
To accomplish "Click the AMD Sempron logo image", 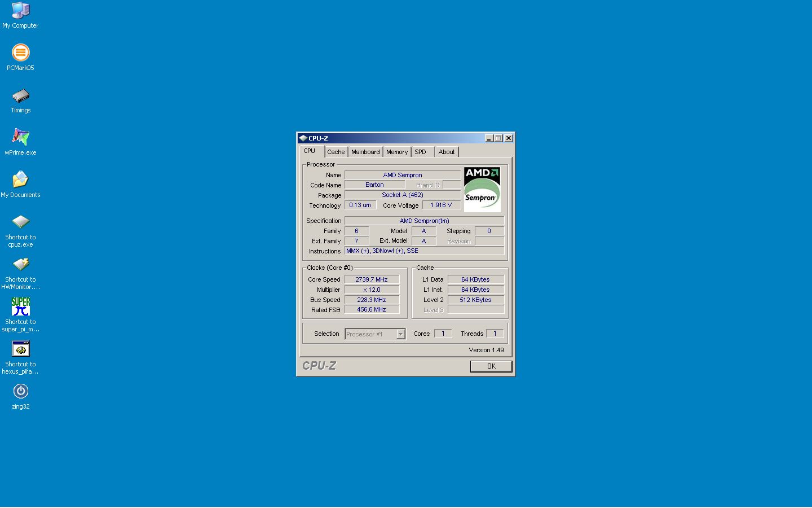I will pos(482,190).
